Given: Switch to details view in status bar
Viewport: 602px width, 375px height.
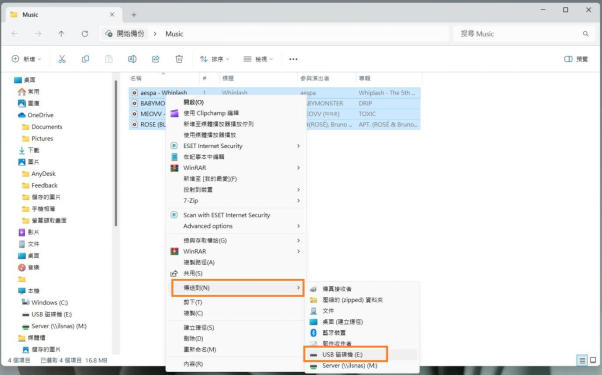Looking at the screenshot, I should click(x=582, y=360).
